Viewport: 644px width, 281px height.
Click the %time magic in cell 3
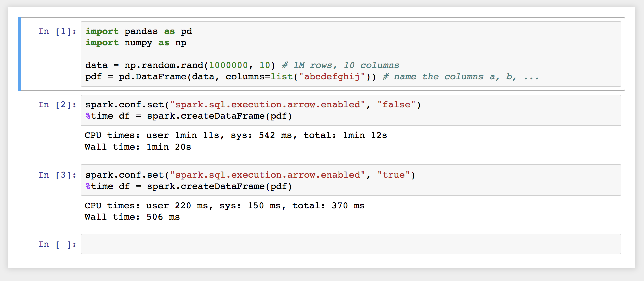(x=99, y=186)
